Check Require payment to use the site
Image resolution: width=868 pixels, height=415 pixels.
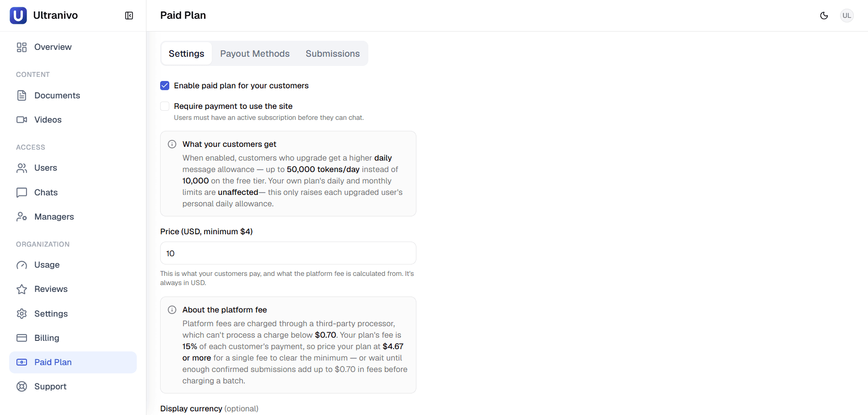pos(165,106)
